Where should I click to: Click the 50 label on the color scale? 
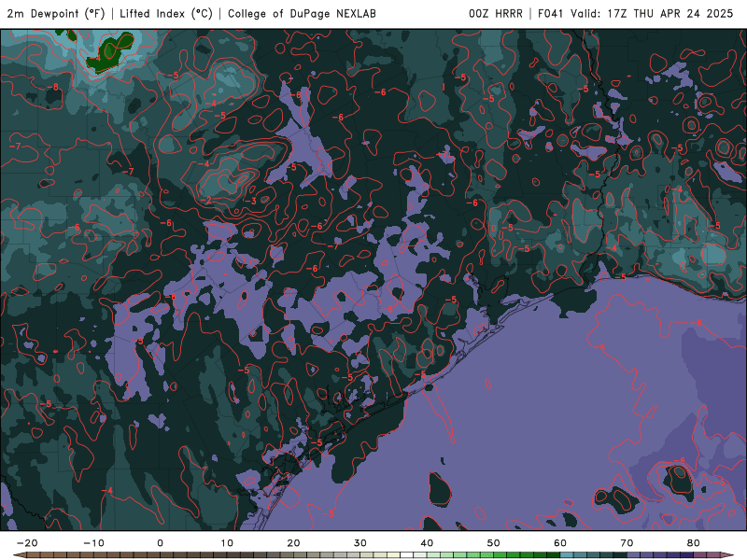tap(494, 543)
